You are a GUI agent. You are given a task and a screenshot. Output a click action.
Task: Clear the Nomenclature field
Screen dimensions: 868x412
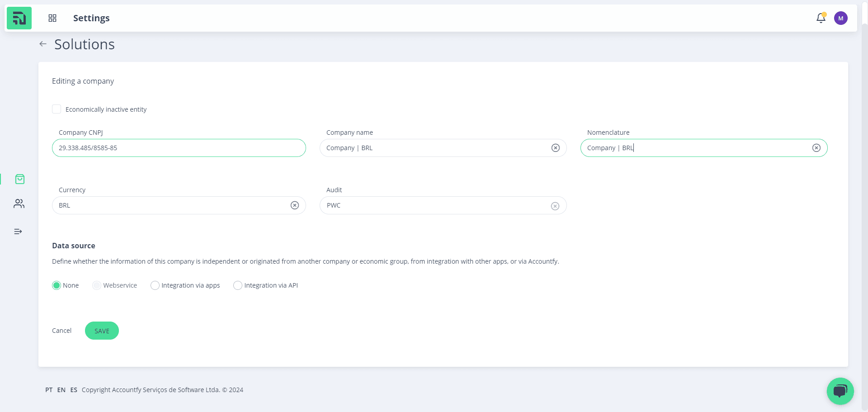816,148
